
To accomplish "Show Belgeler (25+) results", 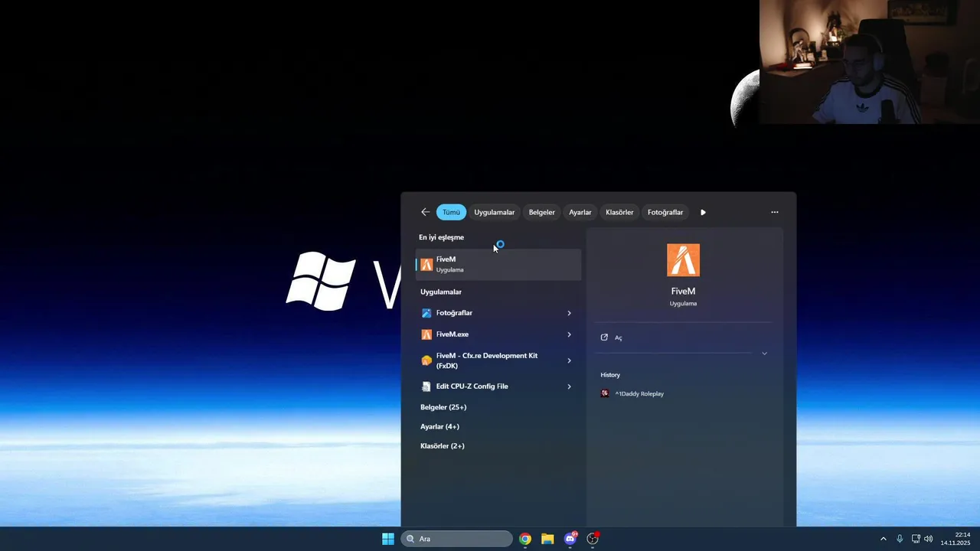I will click(x=443, y=407).
